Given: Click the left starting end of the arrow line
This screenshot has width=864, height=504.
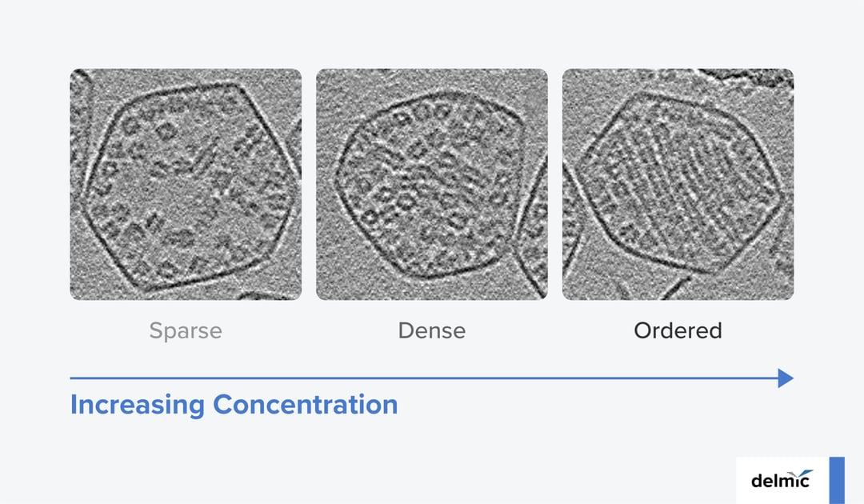Looking at the screenshot, I should pos(73,378).
